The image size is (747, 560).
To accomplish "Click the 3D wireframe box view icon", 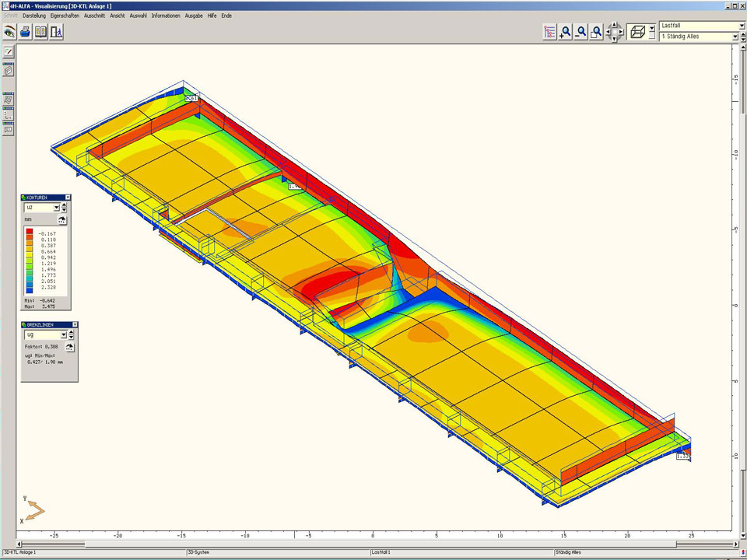I will pos(637,32).
